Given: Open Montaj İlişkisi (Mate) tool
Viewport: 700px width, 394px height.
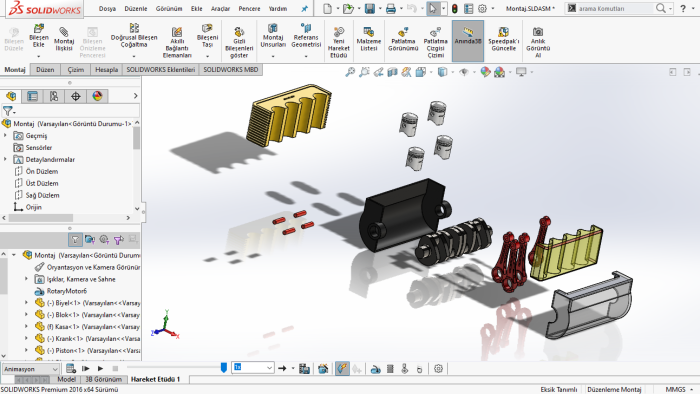Looking at the screenshot, I should click(x=64, y=38).
